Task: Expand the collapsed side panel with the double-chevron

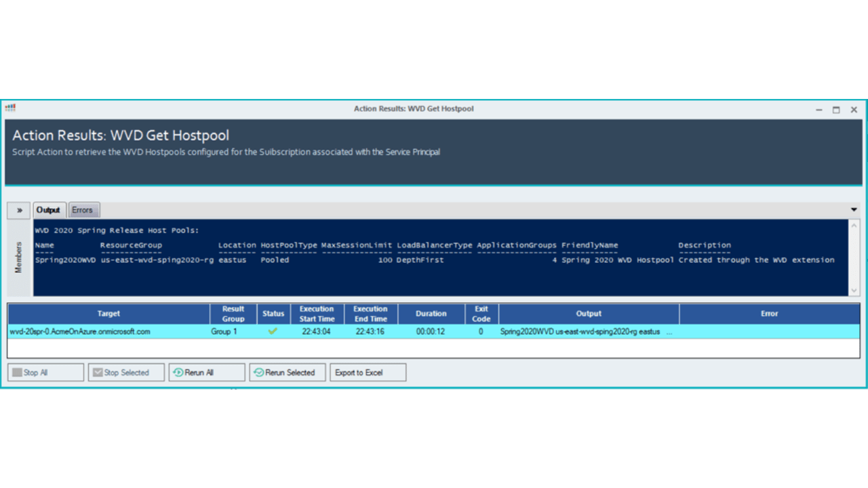Action: (18, 210)
